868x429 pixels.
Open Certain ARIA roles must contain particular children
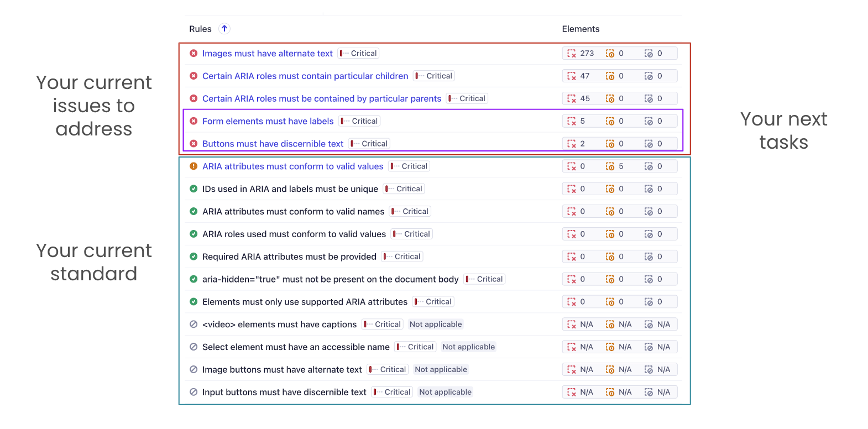pyautogui.click(x=305, y=76)
